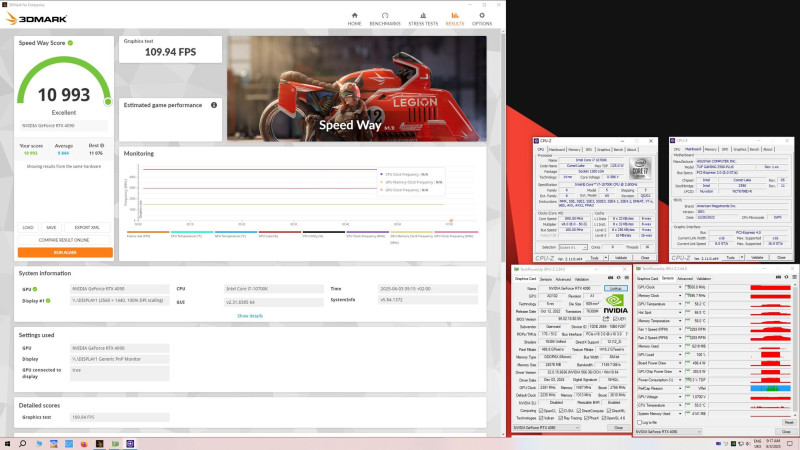800x450 pixels.
Task: Click the CPU-Z taskbar icon
Action: (130, 444)
